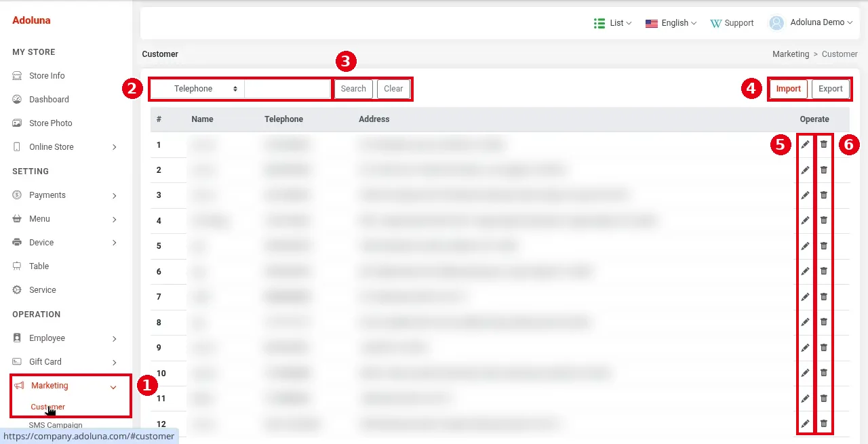868x444 pixels.
Task: Open the Table settings page
Action: coord(39,266)
